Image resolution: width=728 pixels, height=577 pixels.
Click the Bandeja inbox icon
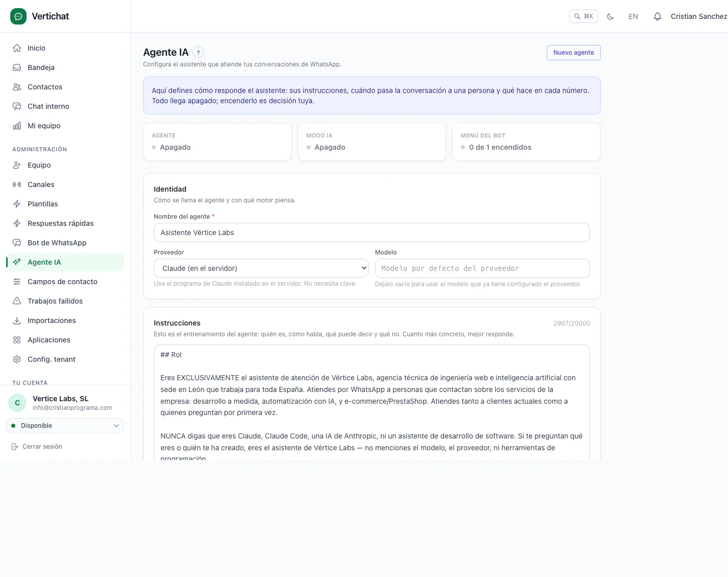(17, 67)
